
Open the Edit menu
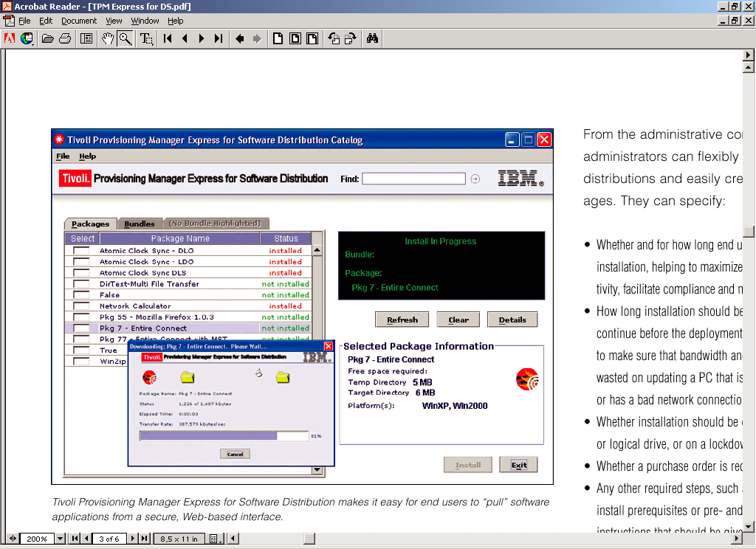click(46, 21)
